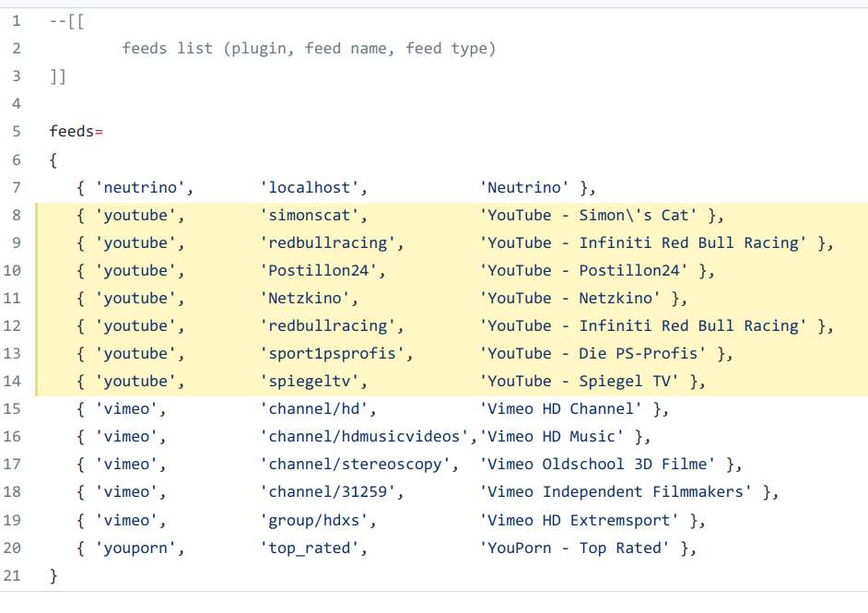Click the 'group/hdxs' feed string

click(318, 520)
